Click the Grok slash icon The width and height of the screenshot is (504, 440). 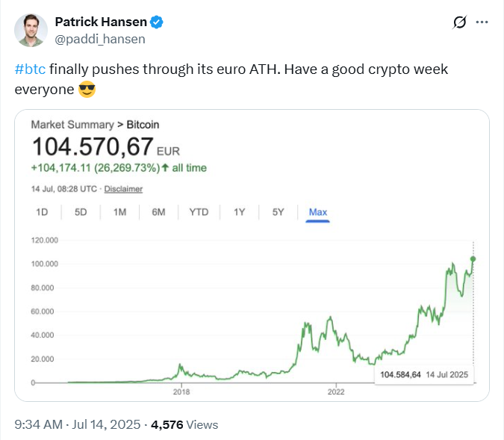click(459, 22)
